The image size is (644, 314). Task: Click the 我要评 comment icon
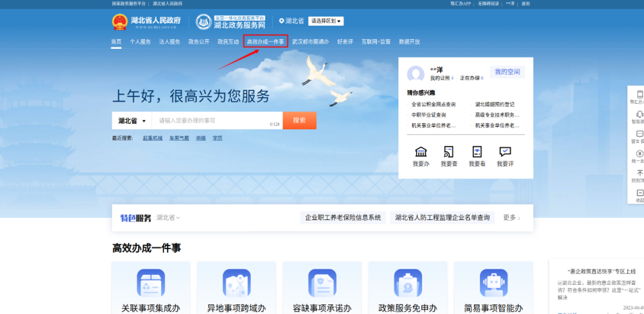[505, 152]
